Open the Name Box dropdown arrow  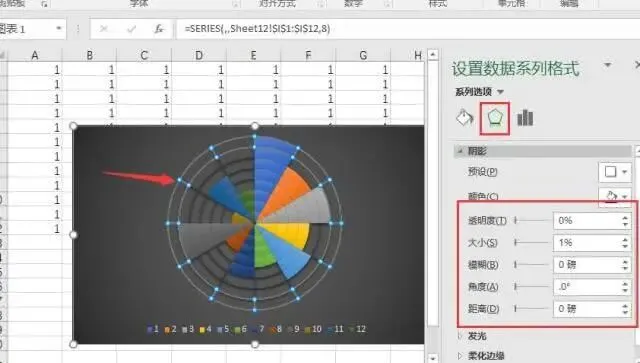(59, 29)
